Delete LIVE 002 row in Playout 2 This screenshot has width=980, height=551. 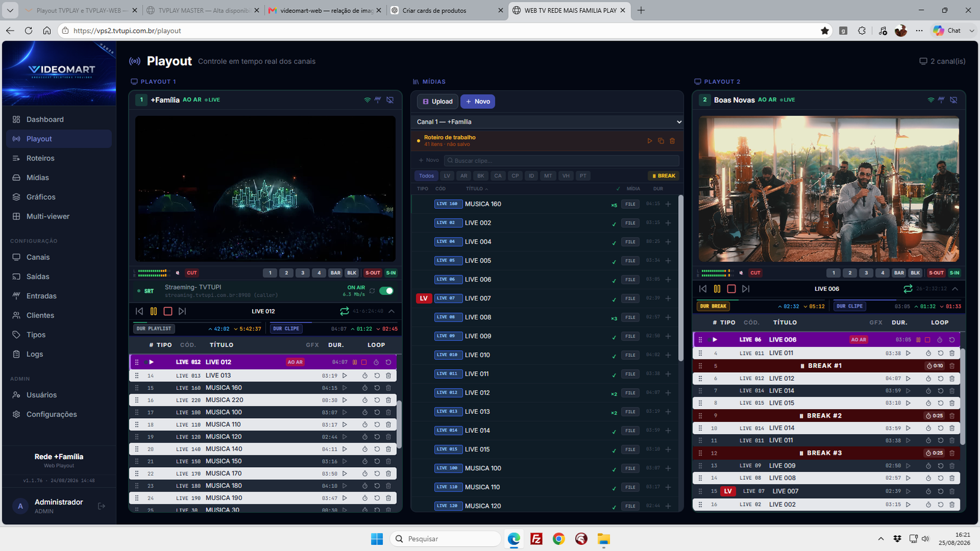click(952, 504)
